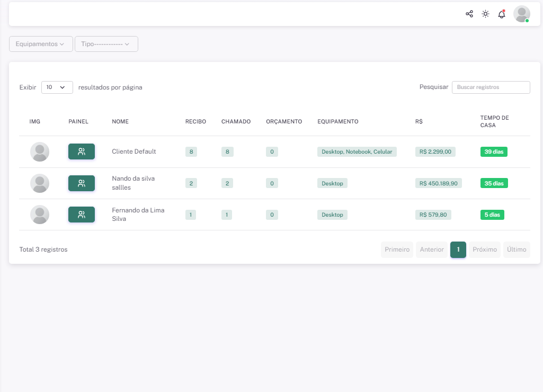Open panel for Cliente Default
The width and height of the screenshot is (543, 392).
coord(82,152)
